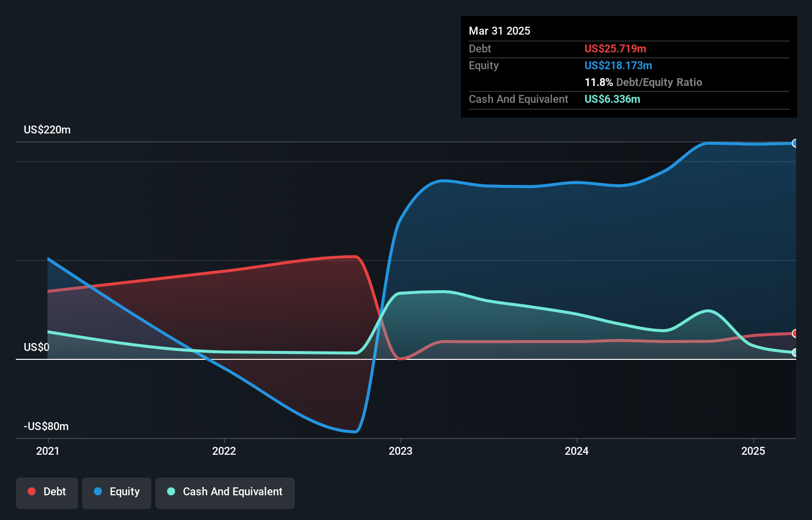Click the red Debt legend dot

[x=31, y=491]
